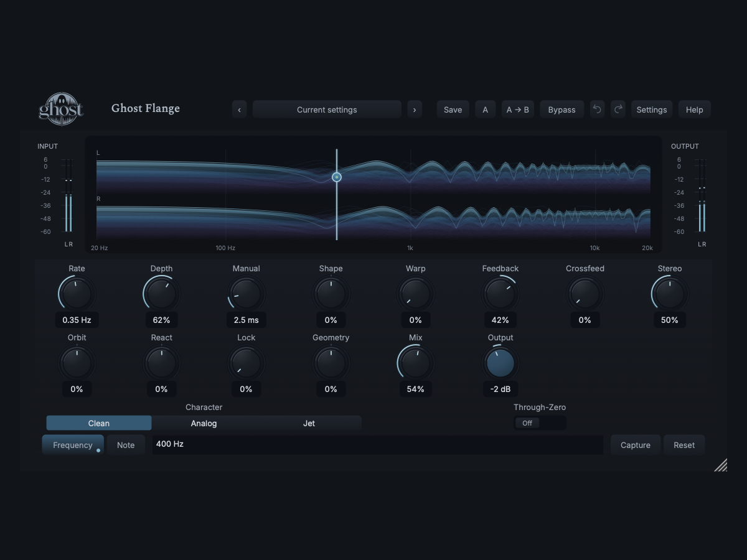The height and width of the screenshot is (560, 747).
Task: Click the Feedback knob
Action: [x=500, y=294]
